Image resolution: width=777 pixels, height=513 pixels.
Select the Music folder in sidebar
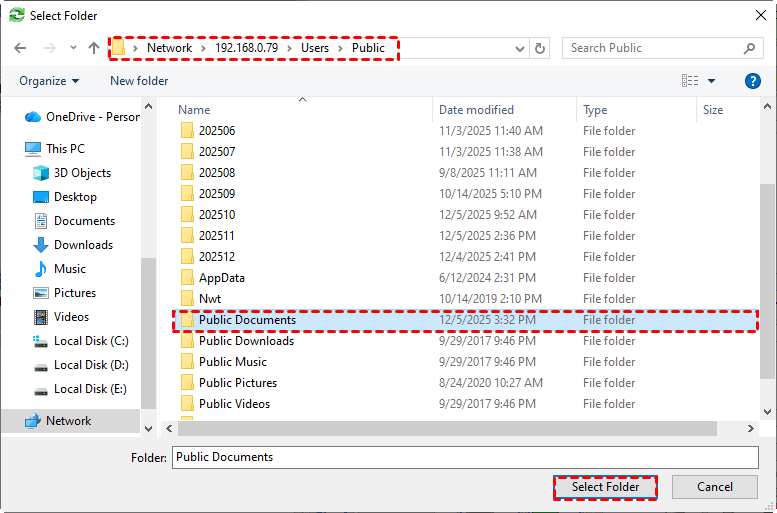pyautogui.click(x=69, y=269)
